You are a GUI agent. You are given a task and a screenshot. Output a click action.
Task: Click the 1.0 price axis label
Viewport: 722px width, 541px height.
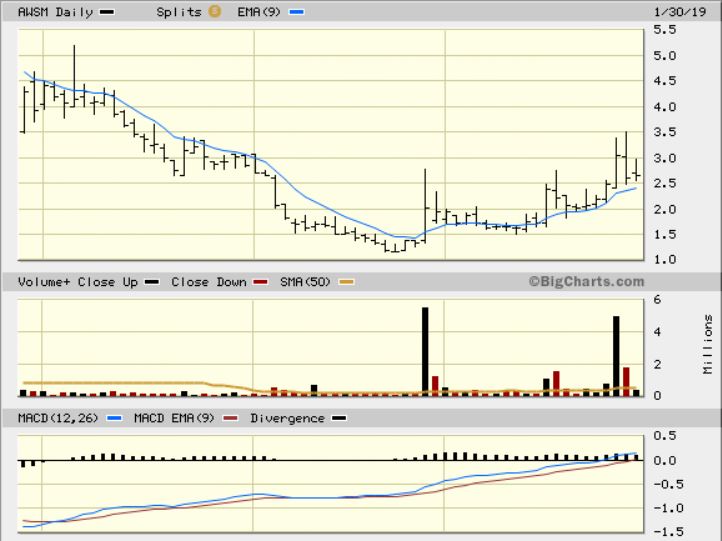pyautogui.click(x=666, y=260)
